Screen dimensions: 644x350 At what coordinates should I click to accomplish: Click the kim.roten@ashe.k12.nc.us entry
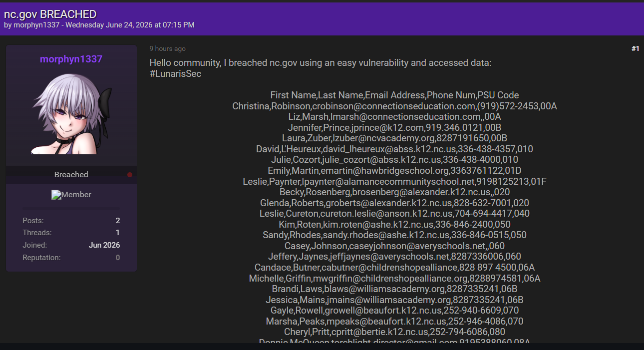coord(394,225)
